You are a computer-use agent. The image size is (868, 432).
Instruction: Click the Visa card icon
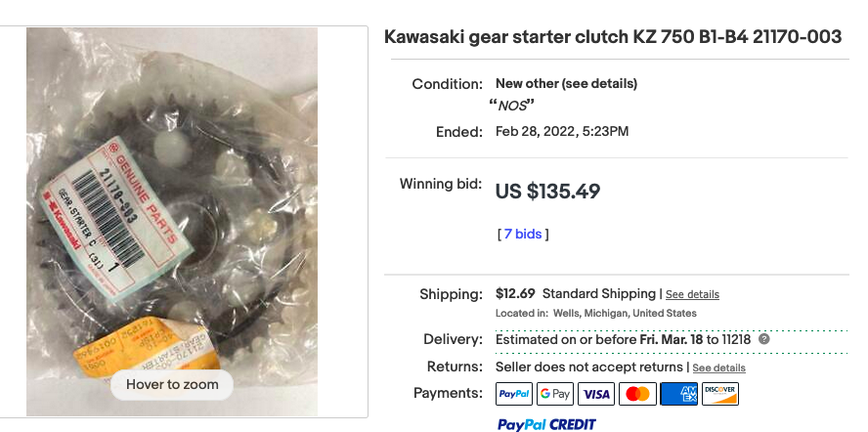coord(596,394)
